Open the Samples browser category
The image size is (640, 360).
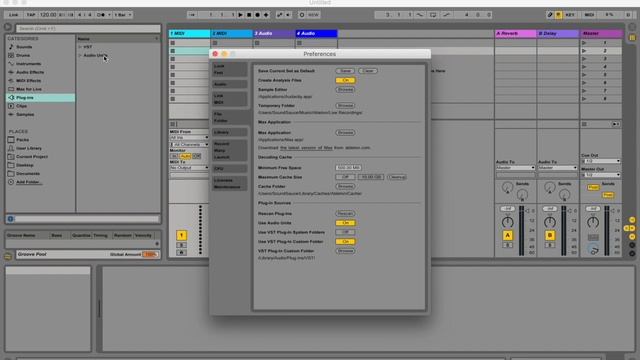(x=25, y=115)
